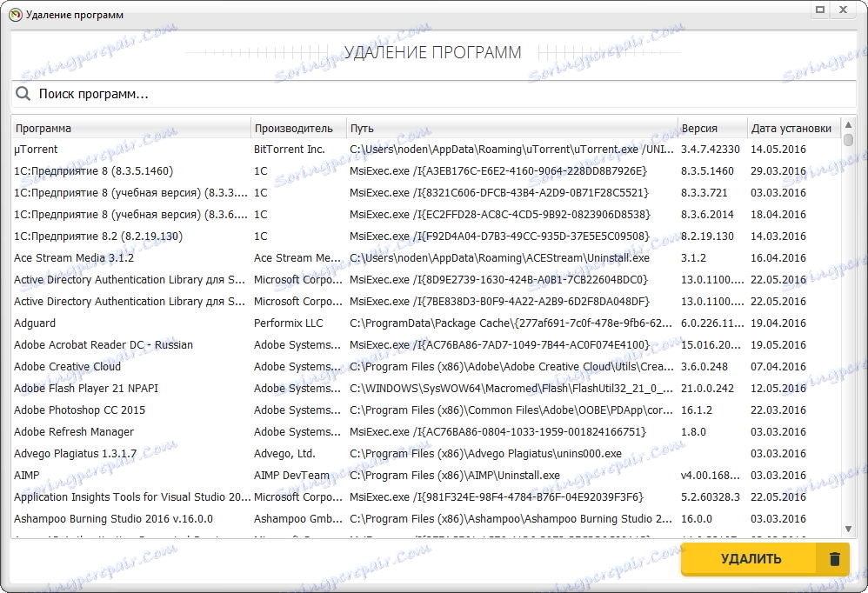Click Advego Plagiatus\unins000.exe path cell
The image size is (868, 593).
485,454
